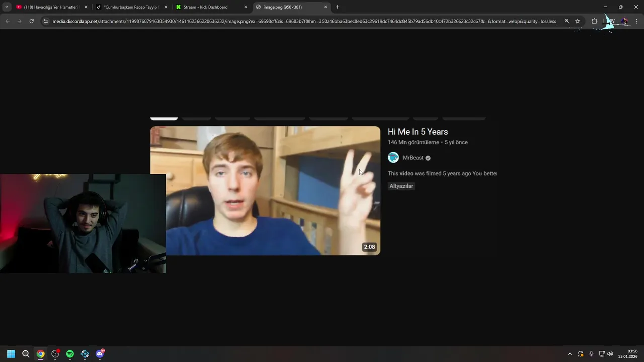Close the YouTube Havacılığa tab
644x362 pixels.
pyautogui.click(x=86, y=7)
